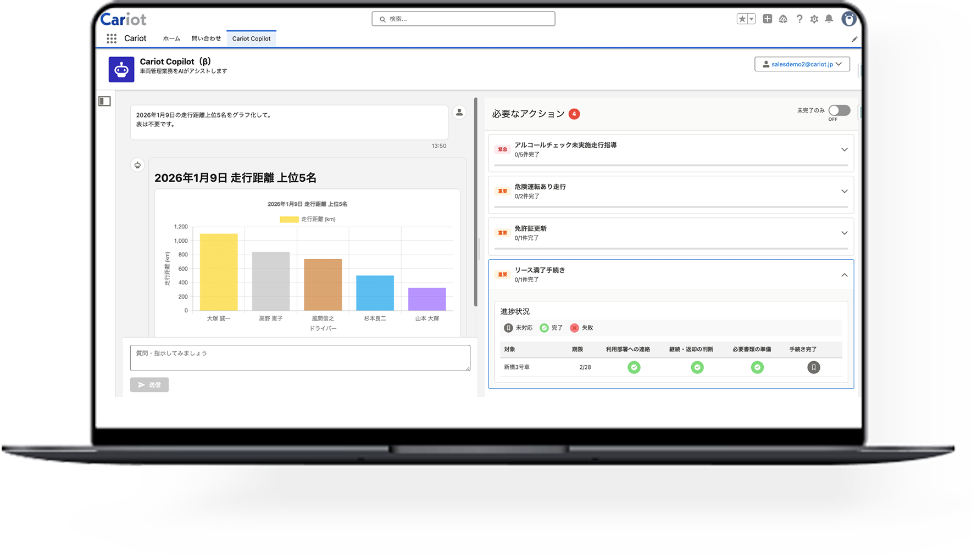Expand the 危険運転あり走行 action item
Screen dimensions: 972x560
coord(845,191)
